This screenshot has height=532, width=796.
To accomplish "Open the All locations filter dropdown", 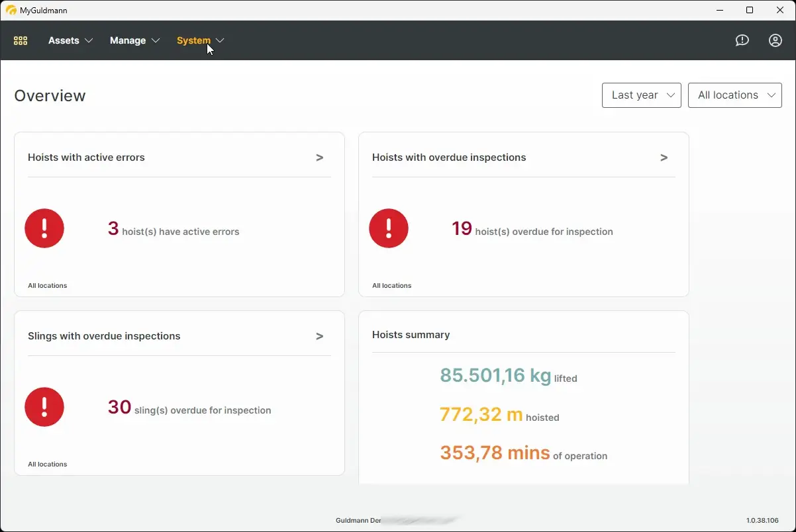I will coord(734,95).
